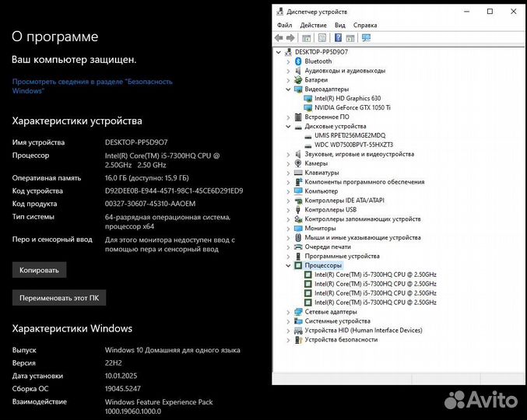This screenshot has height=420, width=527.
Task: Open the Действие menu
Action: point(313,25)
